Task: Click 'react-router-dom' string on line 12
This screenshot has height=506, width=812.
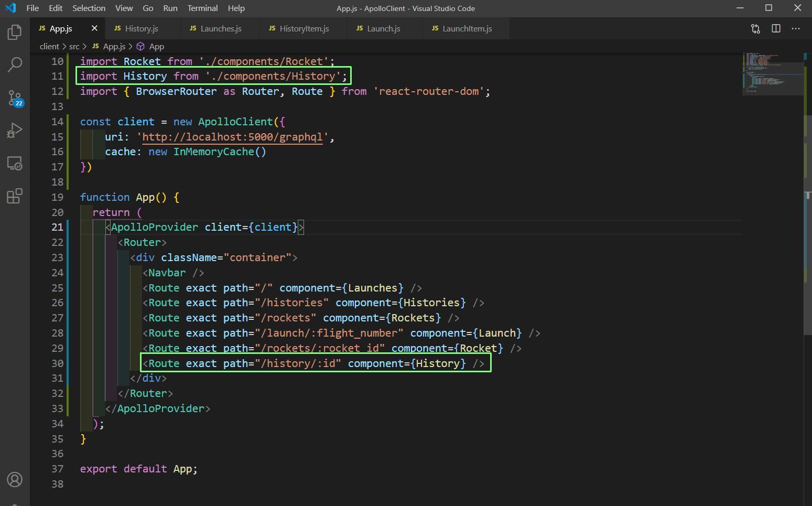Action: pos(429,91)
